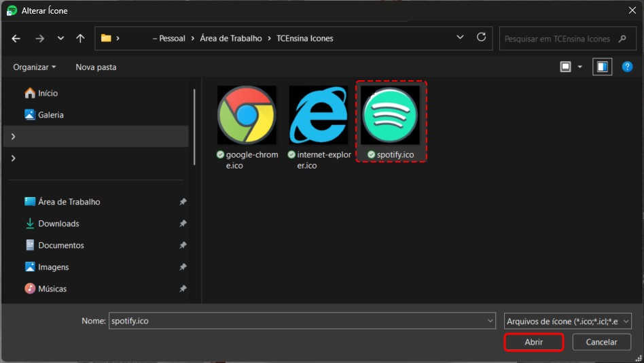This screenshot has height=363, width=644.
Task: Click Nova pasta in the toolbar
Action: point(96,67)
